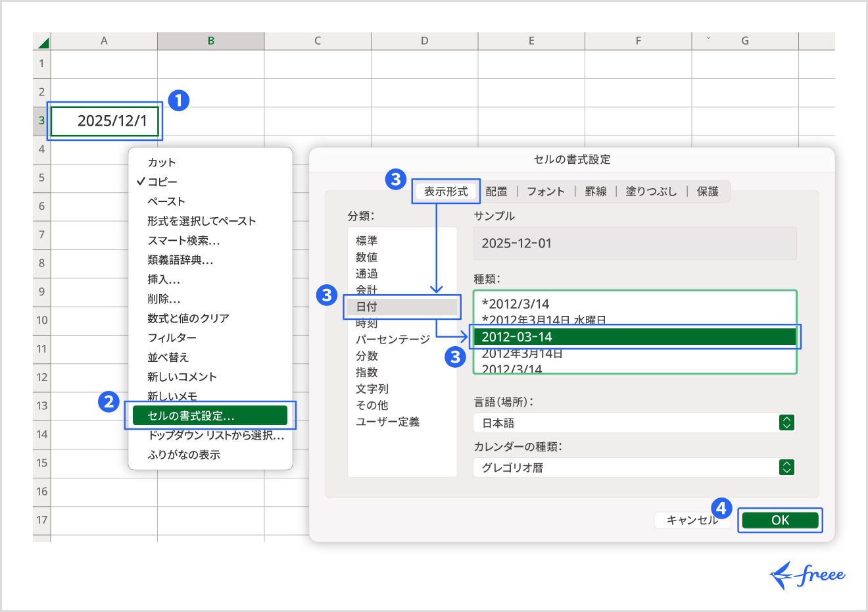Click the キャンセル button
This screenshot has width=868, height=612.
pos(692,519)
